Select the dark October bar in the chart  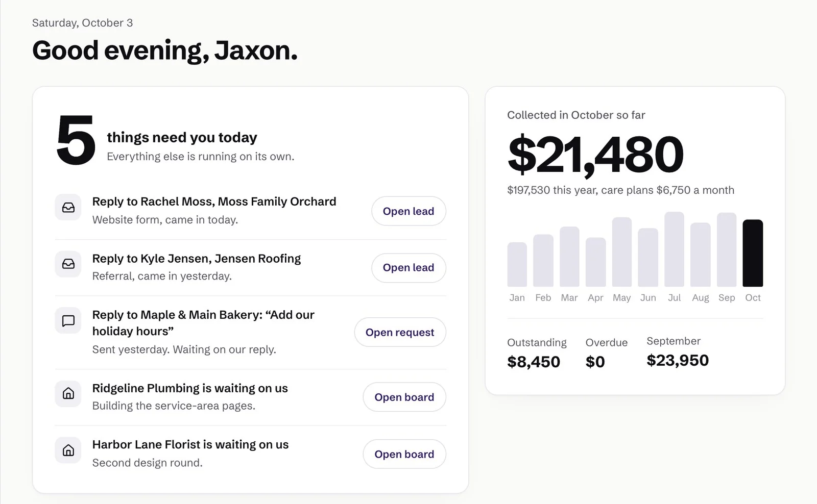pos(753,253)
